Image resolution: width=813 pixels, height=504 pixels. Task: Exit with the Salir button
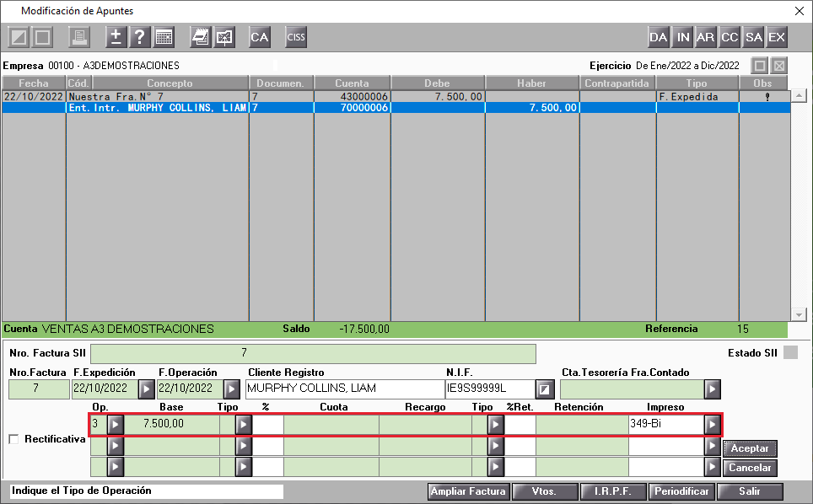pos(750,491)
